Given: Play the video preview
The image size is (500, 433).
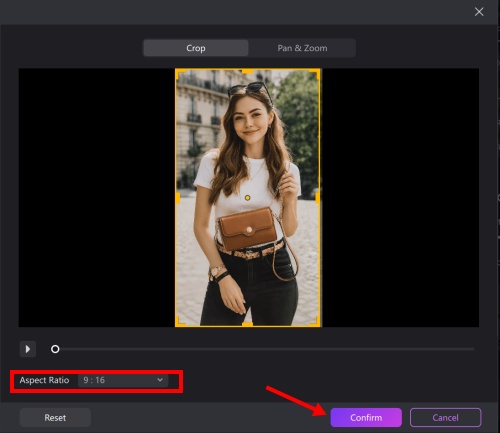Looking at the screenshot, I should click(28, 349).
